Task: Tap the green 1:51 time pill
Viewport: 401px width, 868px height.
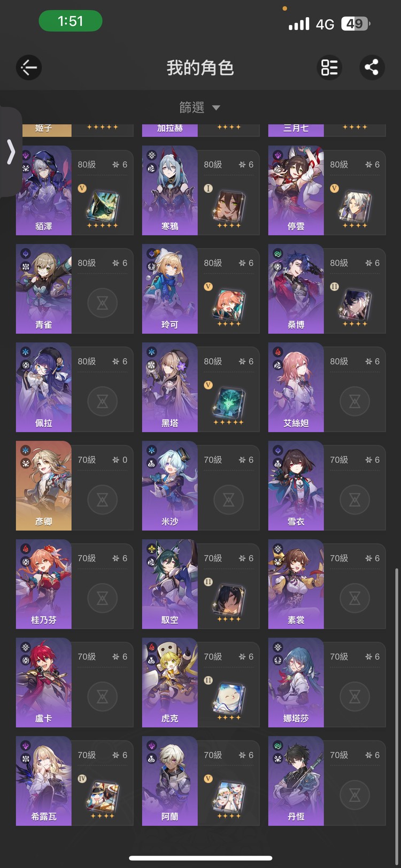Action: coord(71,21)
